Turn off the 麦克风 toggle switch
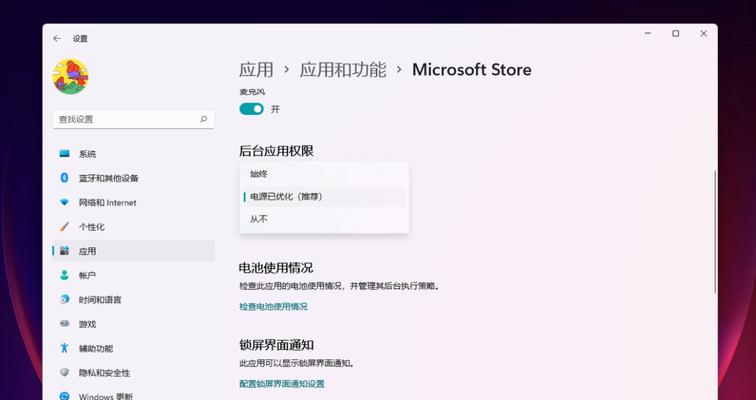 251,109
